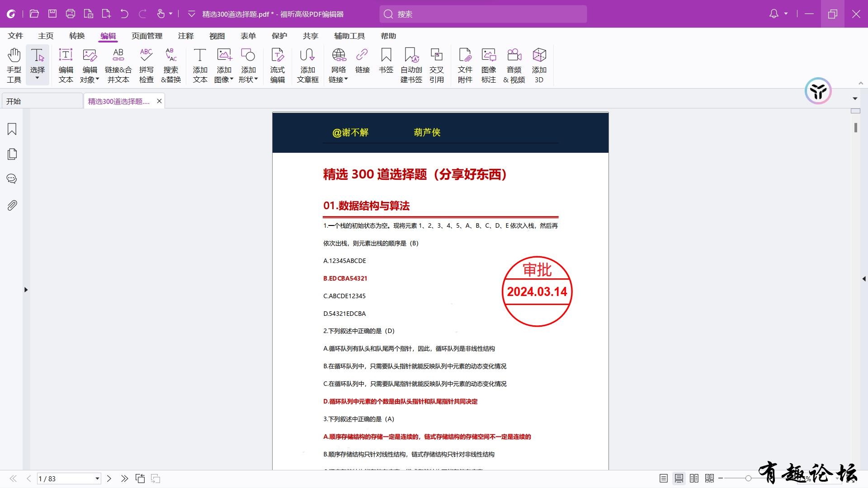Viewport: 868px width, 488px height.
Task: Click the Bookmark (书签) ribbon tool
Action: tap(386, 61)
